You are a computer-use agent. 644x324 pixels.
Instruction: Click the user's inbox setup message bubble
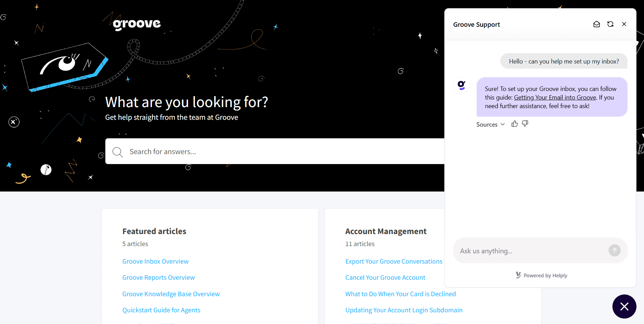point(564,61)
